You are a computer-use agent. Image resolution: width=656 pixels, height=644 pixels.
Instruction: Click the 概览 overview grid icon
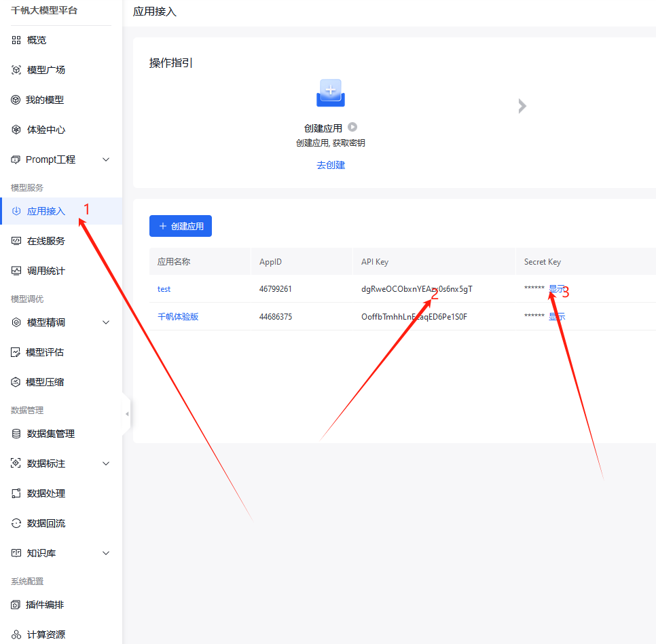tap(16, 40)
